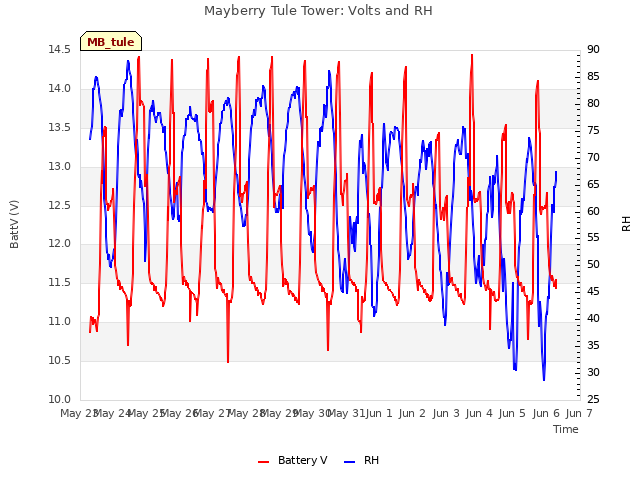Image resolution: width=640 pixels, height=480 pixels.
Task: Click the 40 right axis tick
Action: (x=593, y=319)
